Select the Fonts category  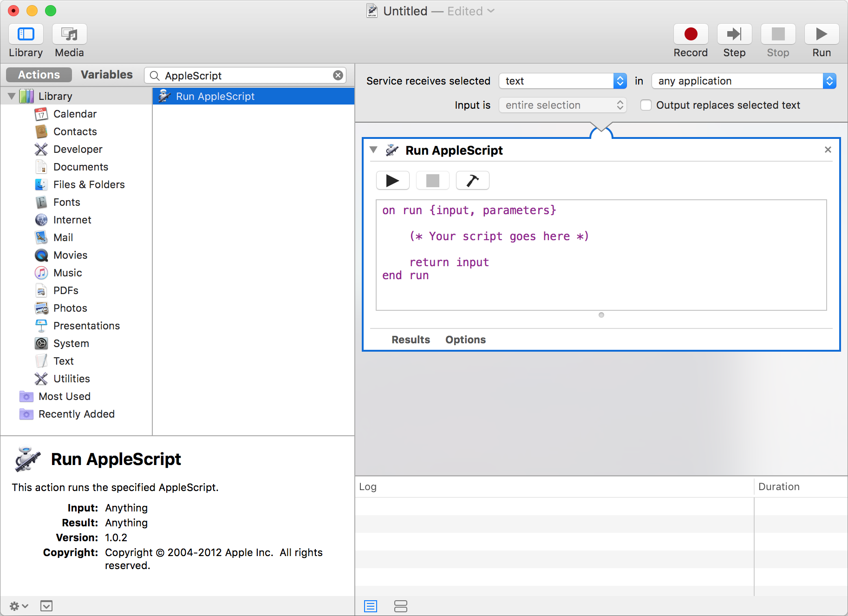(66, 202)
